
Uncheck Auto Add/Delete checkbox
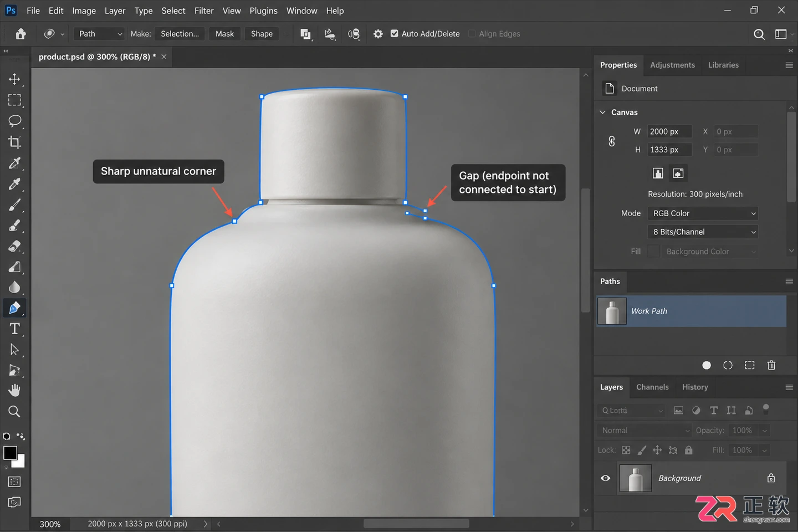395,34
